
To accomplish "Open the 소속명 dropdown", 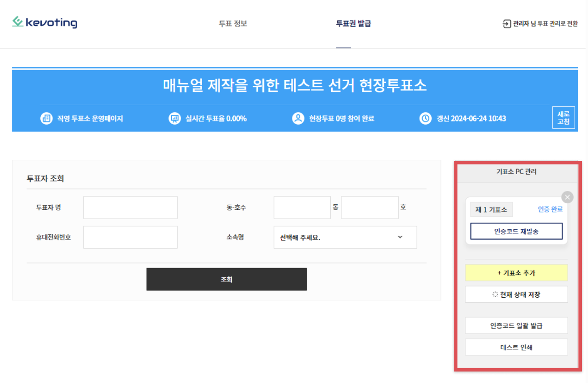I will pyautogui.click(x=345, y=237).
